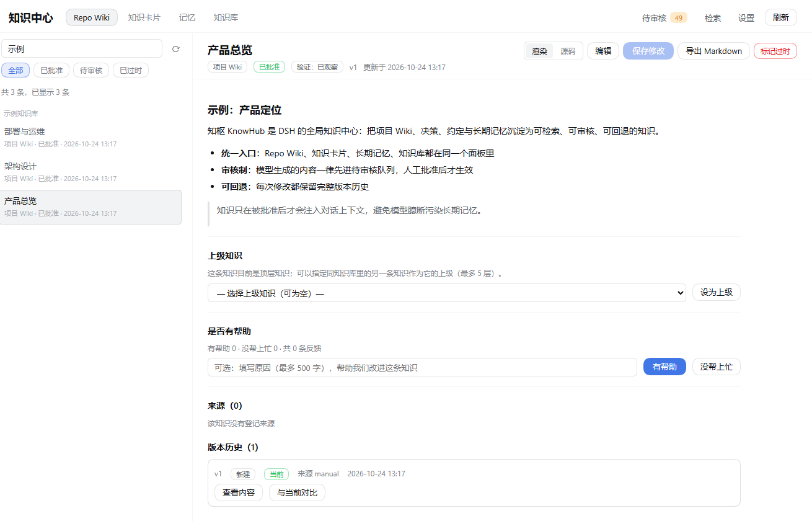Click the 验证：已观察 badge
The width and height of the screenshot is (812, 521).
pos(317,67)
